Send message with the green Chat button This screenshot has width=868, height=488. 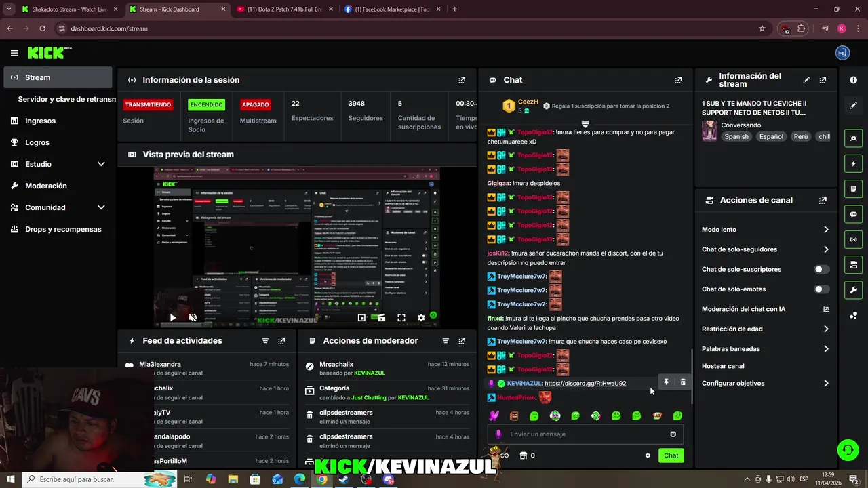671,455
